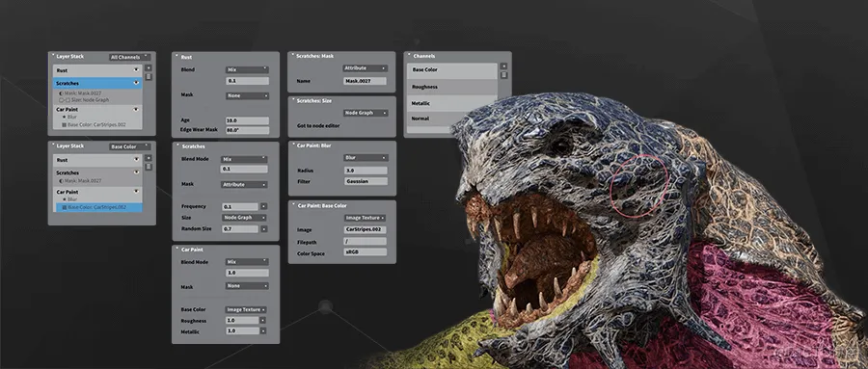Collapse the Scratches: Mask panel
868x369 pixels.
[293, 55]
